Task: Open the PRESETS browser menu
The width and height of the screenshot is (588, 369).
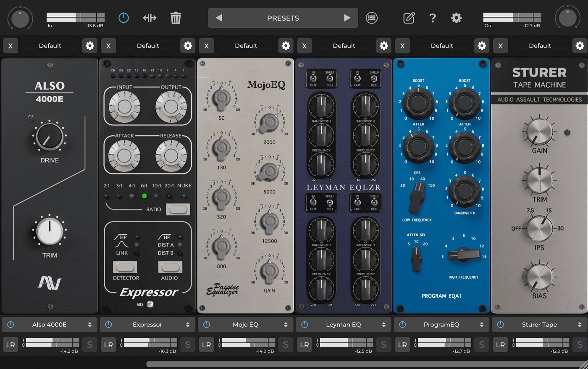Action: tap(282, 18)
